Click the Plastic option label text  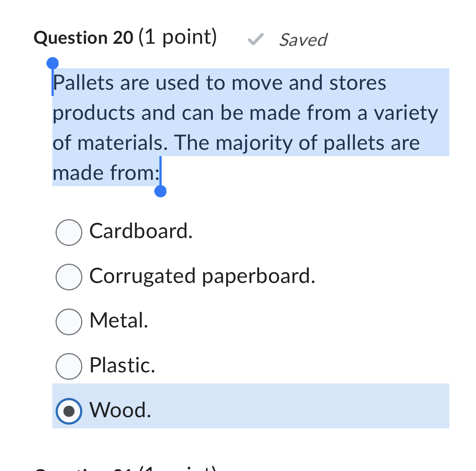tap(122, 366)
